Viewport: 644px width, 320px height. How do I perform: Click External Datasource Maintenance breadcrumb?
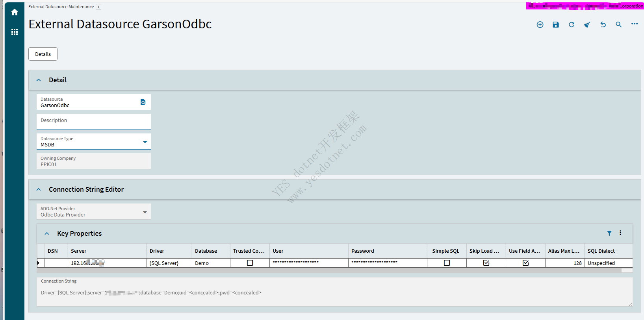[61, 7]
